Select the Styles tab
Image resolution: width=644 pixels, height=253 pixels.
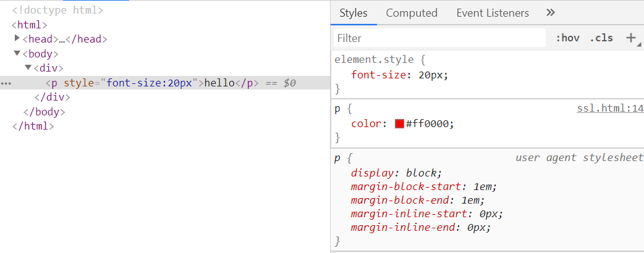(354, 13)
